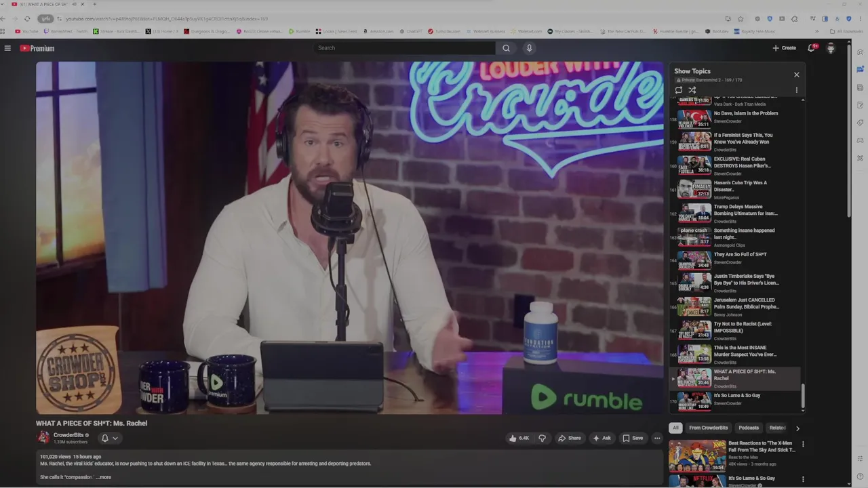The height and width of the screenshot is (488, 868).
Task: Select "Jerusalem Just CANCELLED Palm Sunday" item
Action: (735, 306)
